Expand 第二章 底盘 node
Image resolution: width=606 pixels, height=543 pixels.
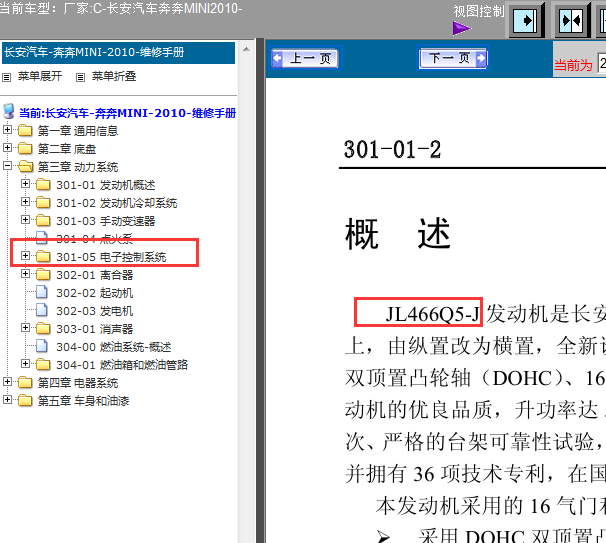click(x=7, y=147)
